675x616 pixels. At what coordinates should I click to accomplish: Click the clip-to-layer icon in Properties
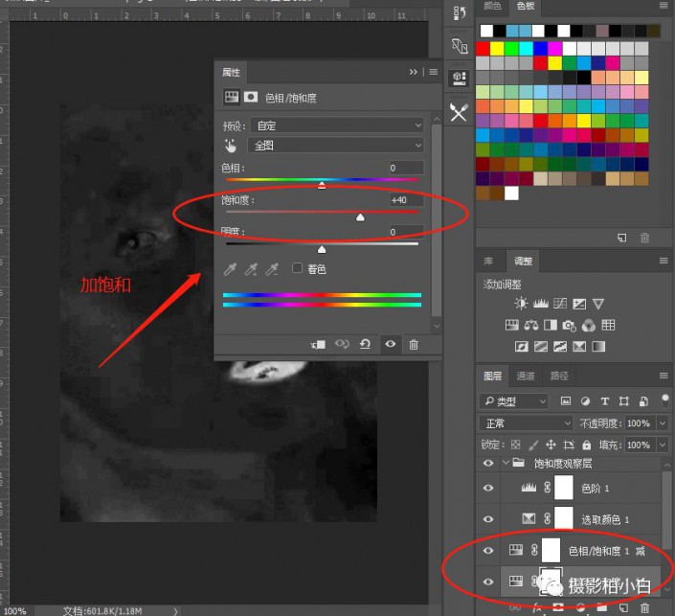click(319, 344)
